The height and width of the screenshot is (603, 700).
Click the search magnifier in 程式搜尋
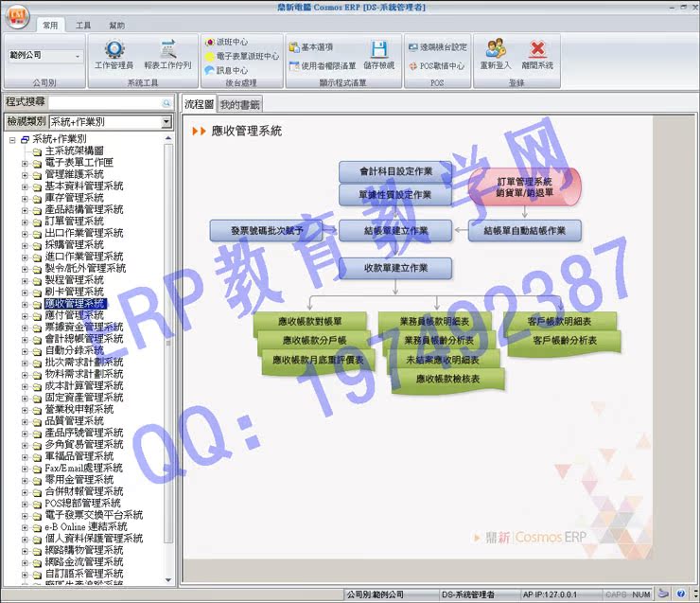[166, 103]
